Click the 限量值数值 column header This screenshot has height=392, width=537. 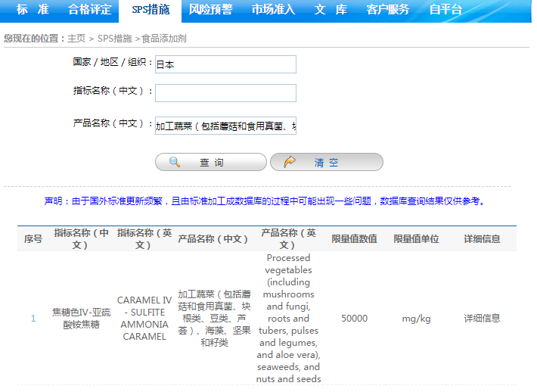coord(354,239)
